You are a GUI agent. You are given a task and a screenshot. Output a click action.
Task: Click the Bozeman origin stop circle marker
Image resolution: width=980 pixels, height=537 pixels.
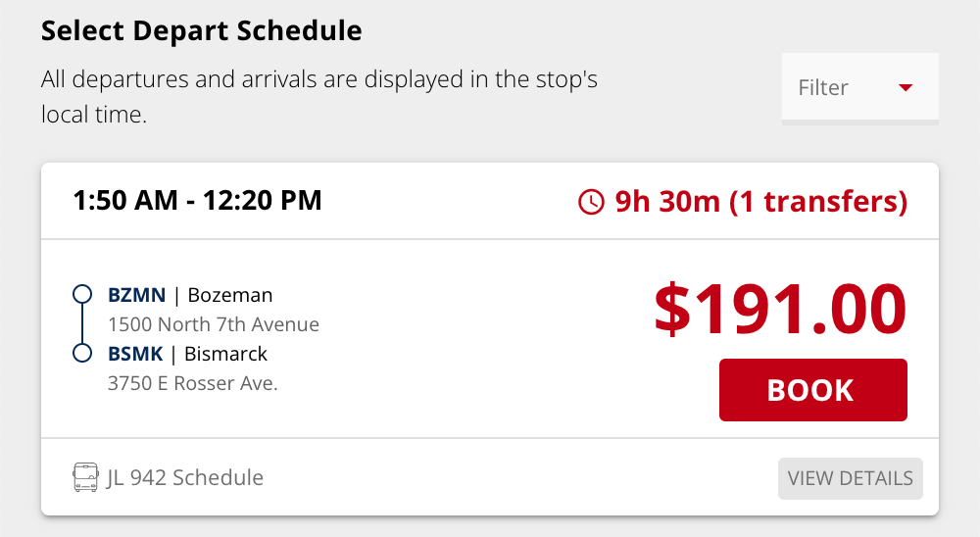tap(83, 294)
